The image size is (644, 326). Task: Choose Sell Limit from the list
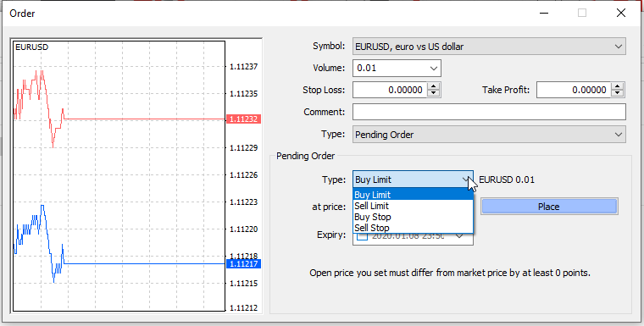414,206
